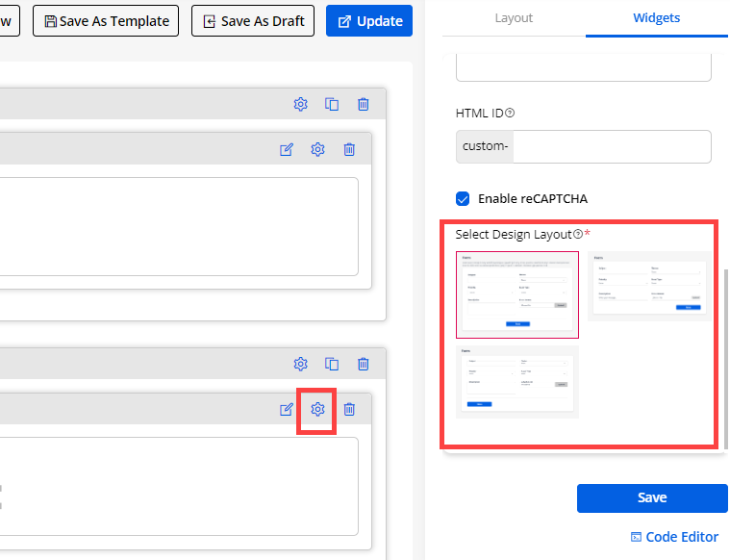Viewport: 730px width, 560px height.
Task: Delete the first widget using trash icon
Action: click(x=349, y=149)
